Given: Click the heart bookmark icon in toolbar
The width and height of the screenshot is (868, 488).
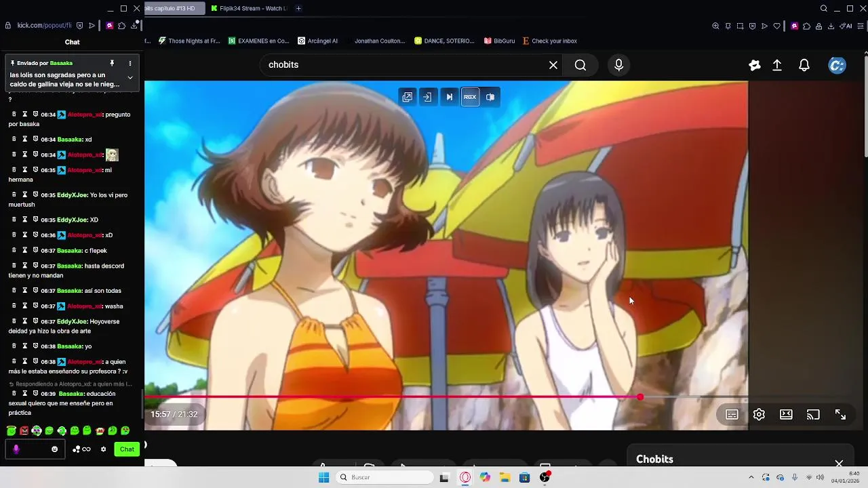Looking at the screenshot, I should point(776,26).
